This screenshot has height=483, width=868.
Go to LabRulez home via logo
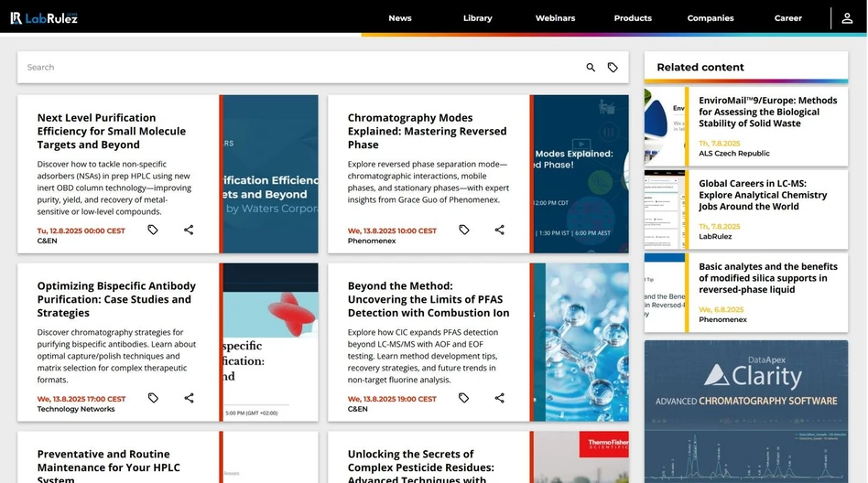(x=44, y=18)
